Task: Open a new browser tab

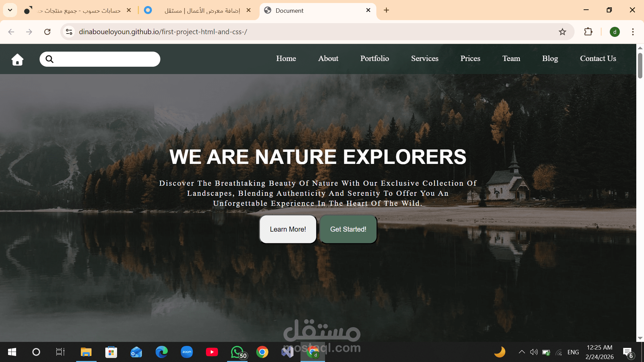Action: 386,10
